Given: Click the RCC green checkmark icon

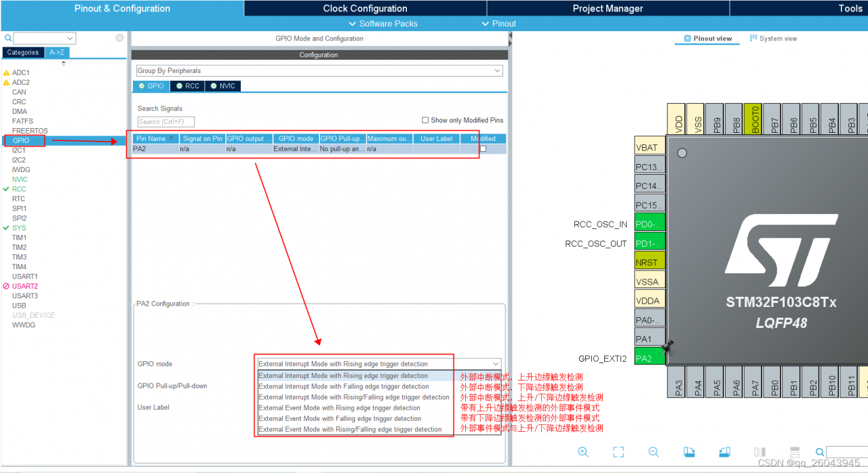Looking at the screenshot, I should click(6, 189).
